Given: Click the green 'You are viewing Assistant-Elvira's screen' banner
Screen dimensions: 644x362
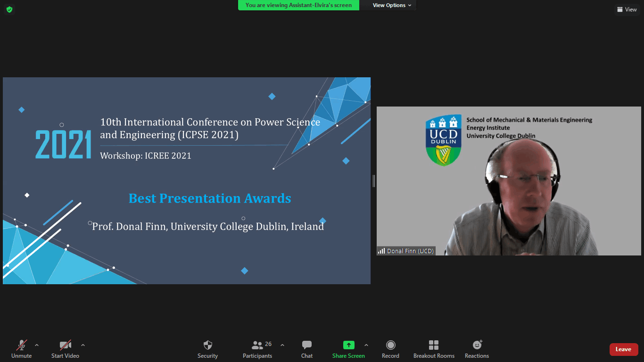Looking at the screenshot, I should pyautogui.click(x=298, y=5).
